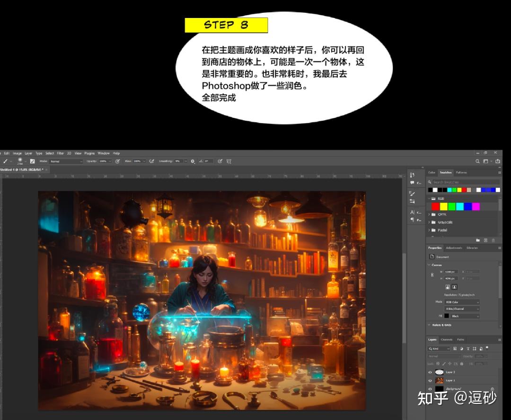Enable airbrush build-up effects icon

(x=152, y=161)
